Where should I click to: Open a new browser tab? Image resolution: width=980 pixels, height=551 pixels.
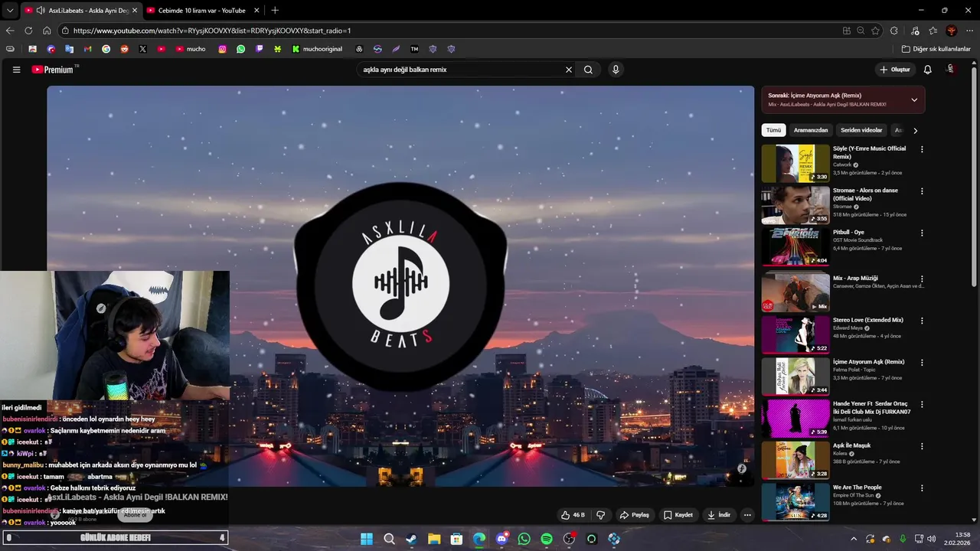tap(275, 11)
